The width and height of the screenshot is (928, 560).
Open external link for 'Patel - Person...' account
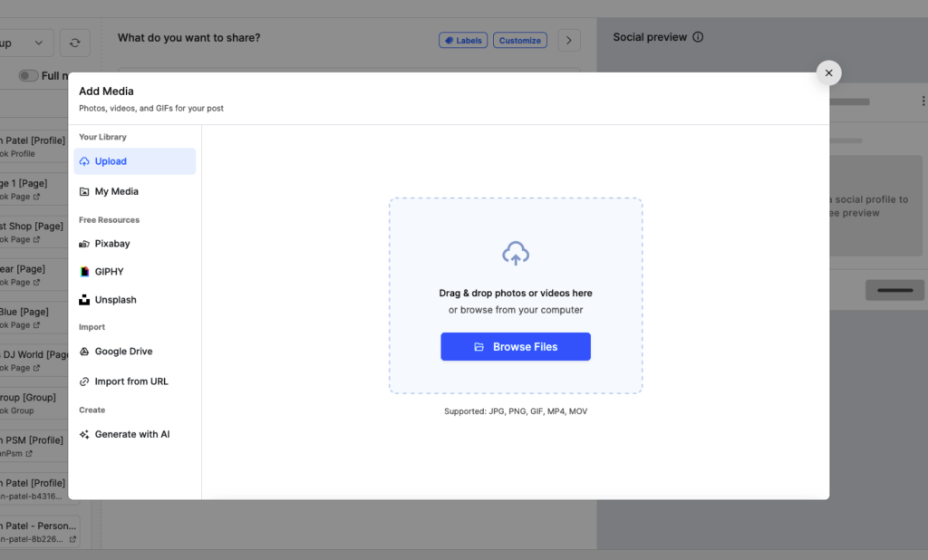coord(72,539)
